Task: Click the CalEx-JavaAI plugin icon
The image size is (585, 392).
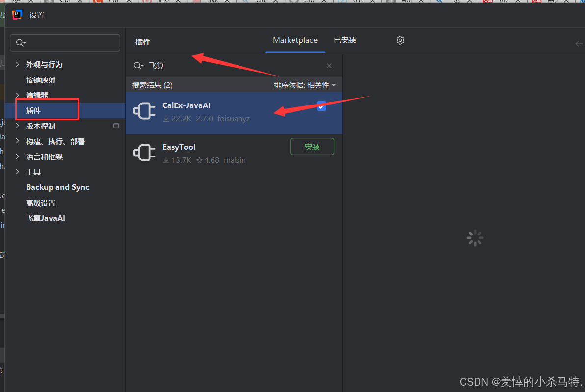Action: (x=144, y=111)
